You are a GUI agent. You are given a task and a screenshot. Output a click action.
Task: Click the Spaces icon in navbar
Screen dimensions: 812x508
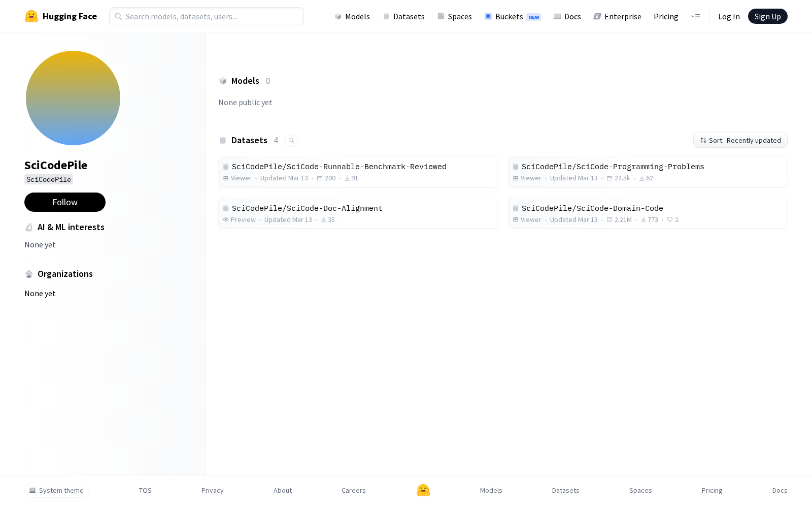pyautogui.click(x=441, y=17)
